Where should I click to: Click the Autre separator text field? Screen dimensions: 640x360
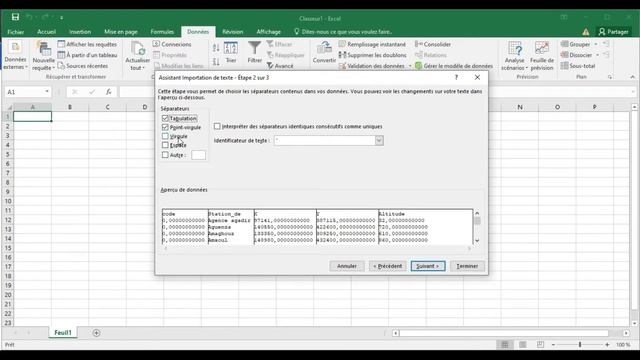pos(198,155)
